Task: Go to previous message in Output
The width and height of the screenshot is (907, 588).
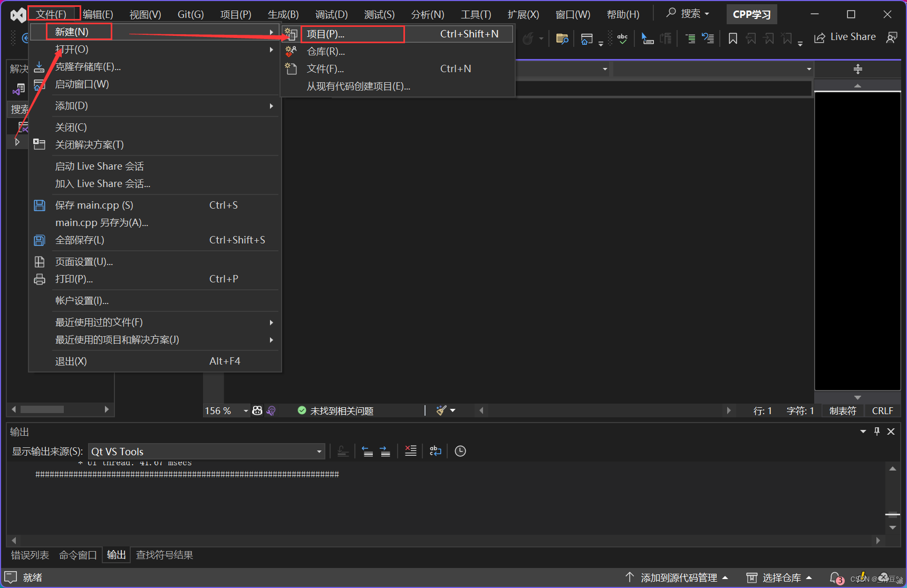Action: 368,451
